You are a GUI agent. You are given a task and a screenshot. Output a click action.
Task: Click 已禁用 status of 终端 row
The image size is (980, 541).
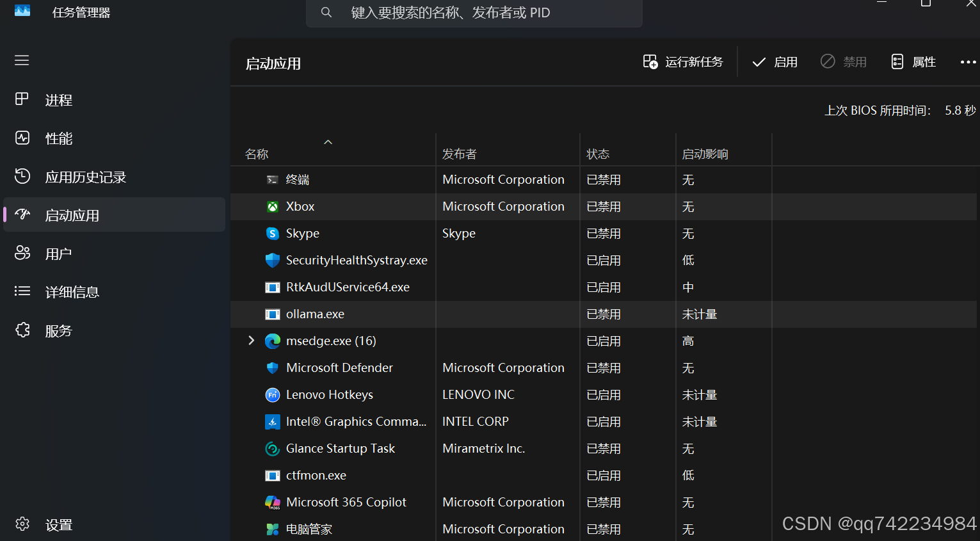click(x=604, y=180)
